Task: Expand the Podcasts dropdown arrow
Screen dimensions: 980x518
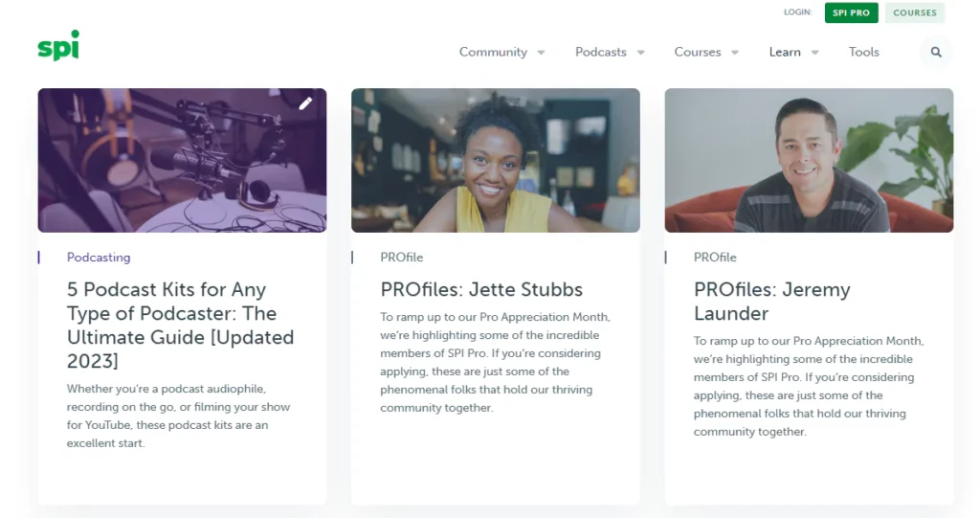Action: (x=640, y=53)
